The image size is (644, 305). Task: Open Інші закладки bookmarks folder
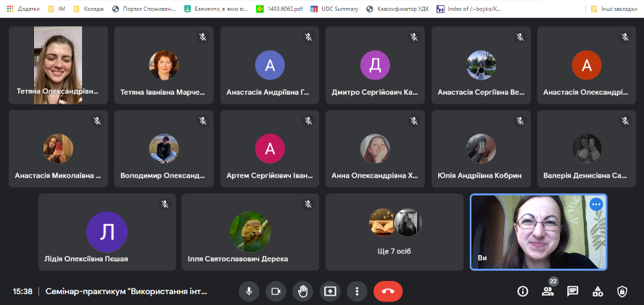click(x=614, y=9)
